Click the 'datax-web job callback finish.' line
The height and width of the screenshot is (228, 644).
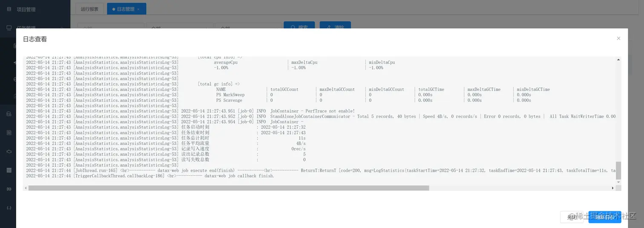[150, 176]
